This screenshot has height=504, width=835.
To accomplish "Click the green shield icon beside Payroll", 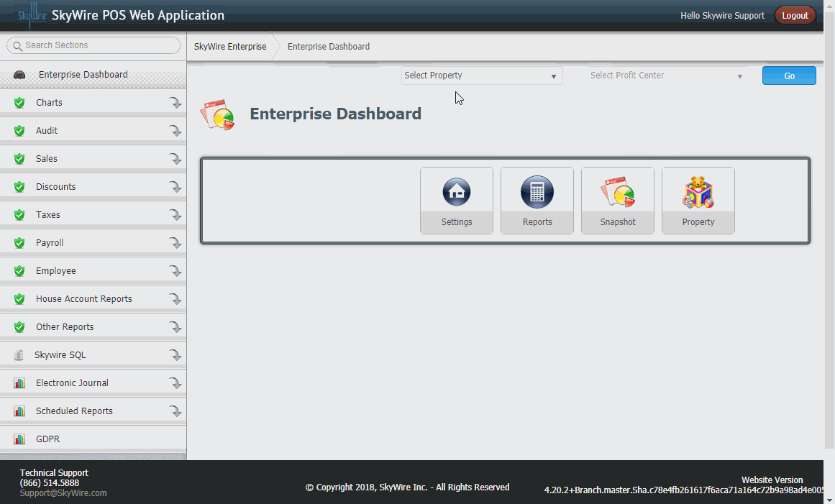I will tap(19, 243).
